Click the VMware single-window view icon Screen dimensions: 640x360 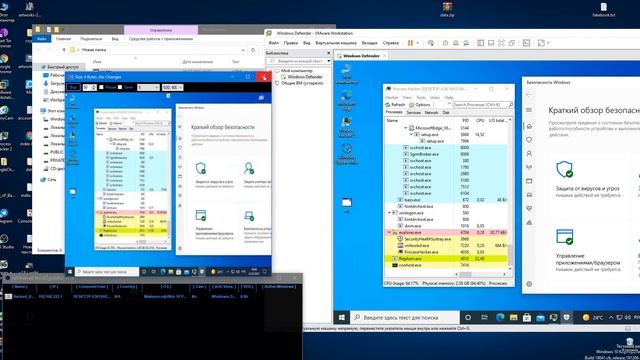click(491, 43)
